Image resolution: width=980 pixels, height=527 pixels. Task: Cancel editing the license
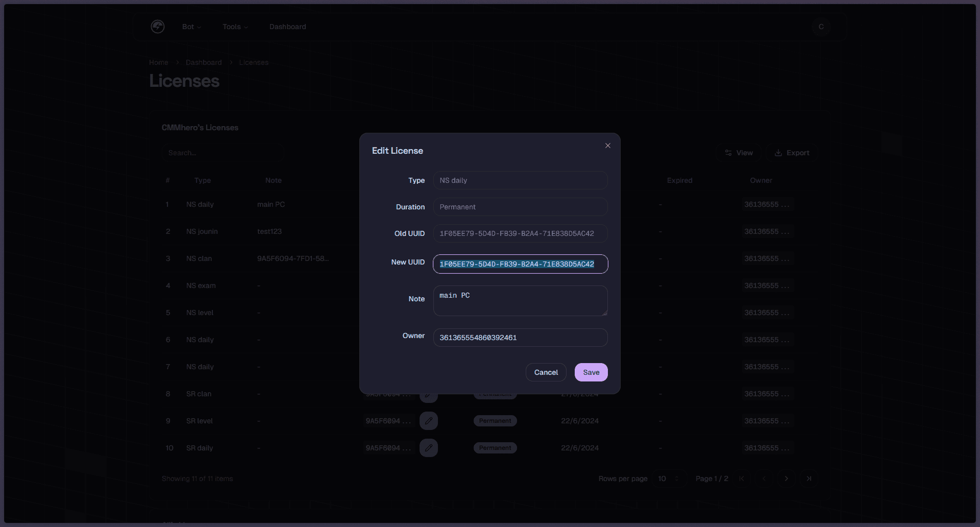[x=546, y=372]
